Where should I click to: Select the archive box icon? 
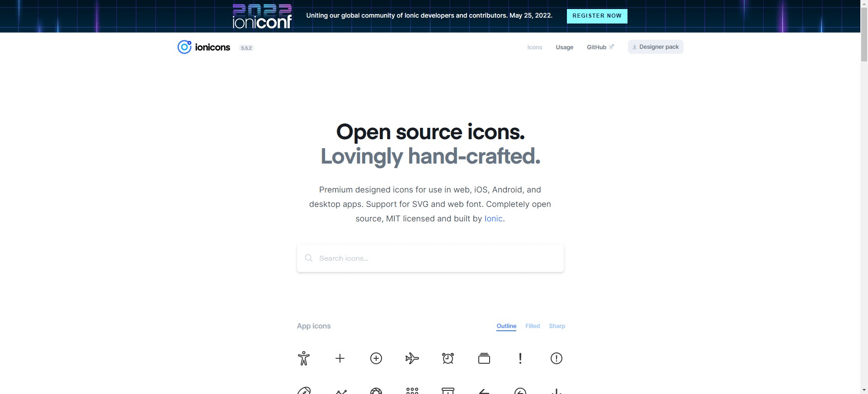point(448,391)
